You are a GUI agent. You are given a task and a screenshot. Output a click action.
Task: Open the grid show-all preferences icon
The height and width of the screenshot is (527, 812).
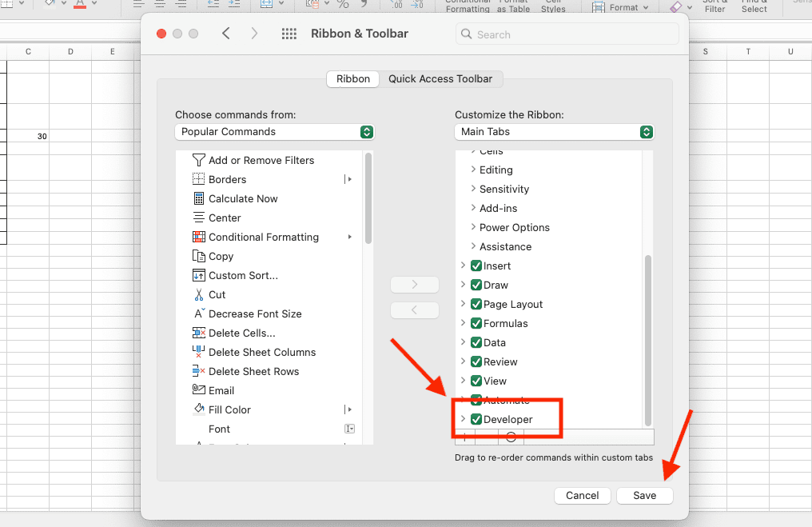pyautogui.click(x=289, y=34)
